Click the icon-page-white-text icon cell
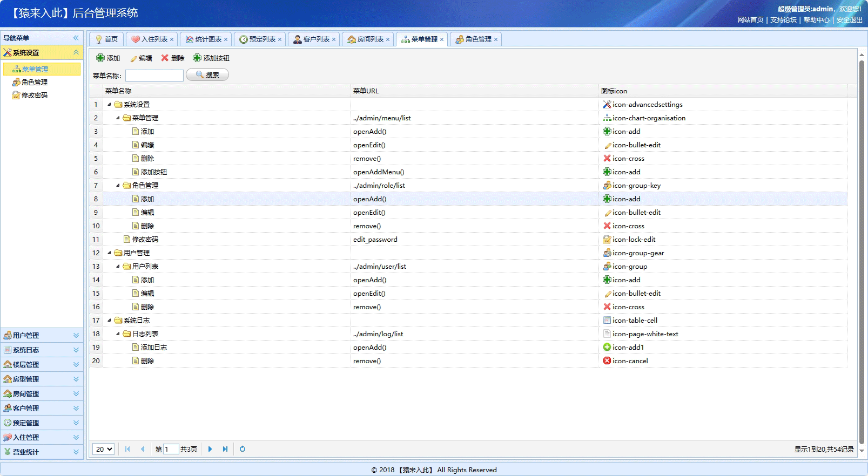Viewport: 868px width, 476px height. (x=723, y=334)
